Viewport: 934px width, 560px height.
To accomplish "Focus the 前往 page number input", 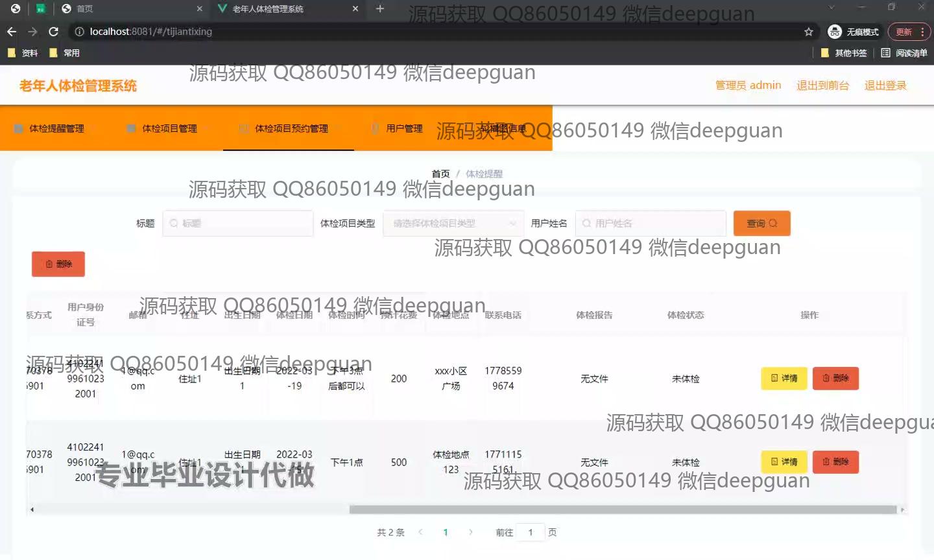I will pos(531,532).
